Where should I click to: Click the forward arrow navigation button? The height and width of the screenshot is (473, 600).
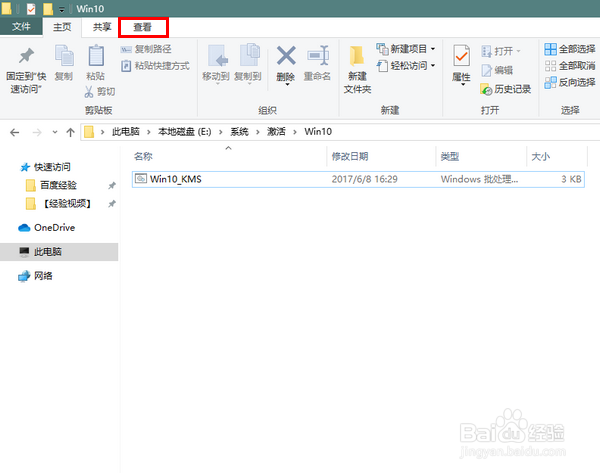(37, 132)
